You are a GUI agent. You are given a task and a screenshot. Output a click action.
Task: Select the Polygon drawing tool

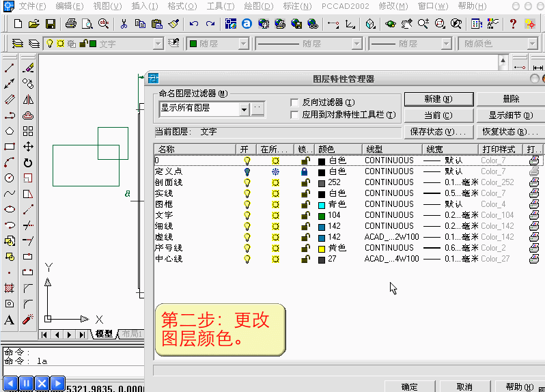tap(10, 131)
